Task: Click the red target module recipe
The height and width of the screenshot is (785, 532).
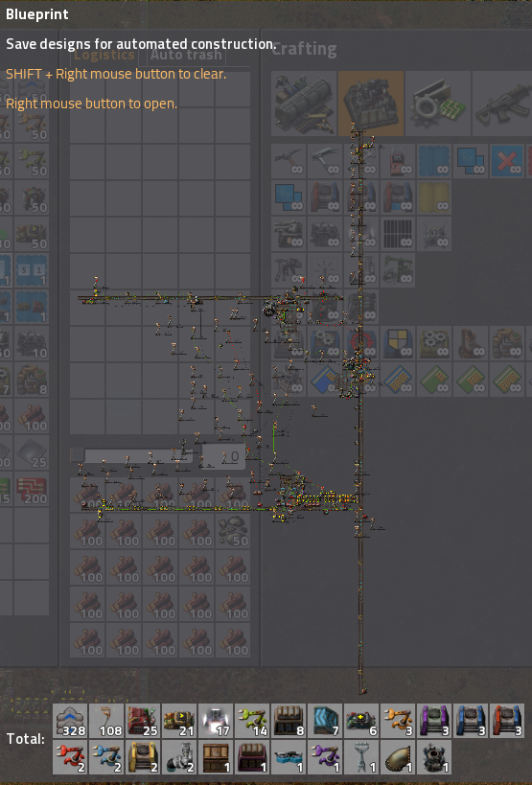Action: 361,343
